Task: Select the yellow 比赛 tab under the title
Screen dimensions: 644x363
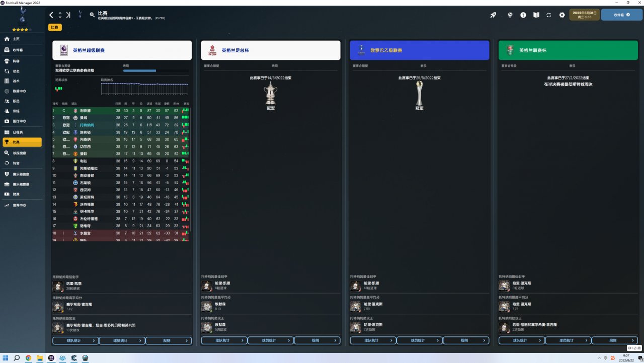Action: (x=55, y=27)
